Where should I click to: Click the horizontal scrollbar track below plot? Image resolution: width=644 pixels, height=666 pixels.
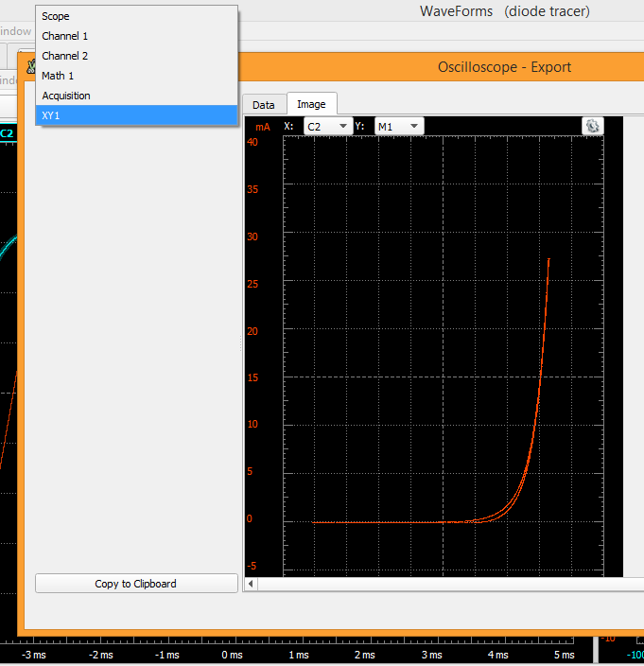pyautogui.click(x=444, y=585)
